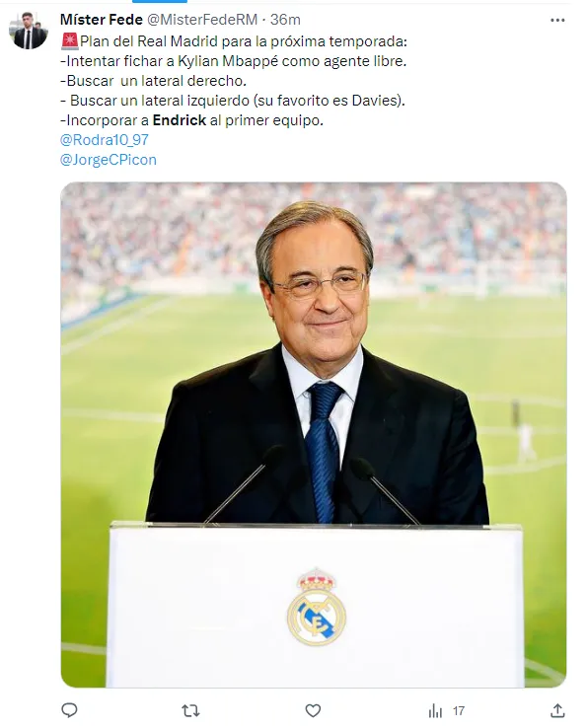Viewport: 587px width, 728px height.
Task: Repost the tweet with the retweet icon
Action: click(x=190, y=710)
